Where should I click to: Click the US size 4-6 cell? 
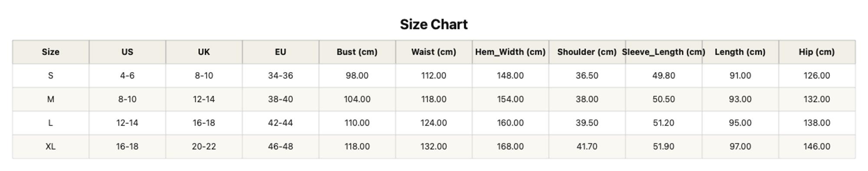point(127,76)
